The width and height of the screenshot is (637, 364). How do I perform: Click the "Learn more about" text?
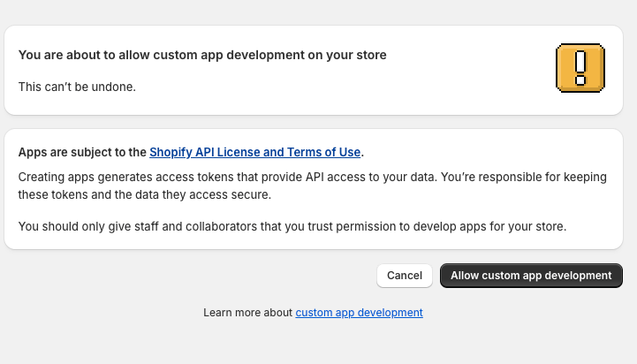[247, 313]
